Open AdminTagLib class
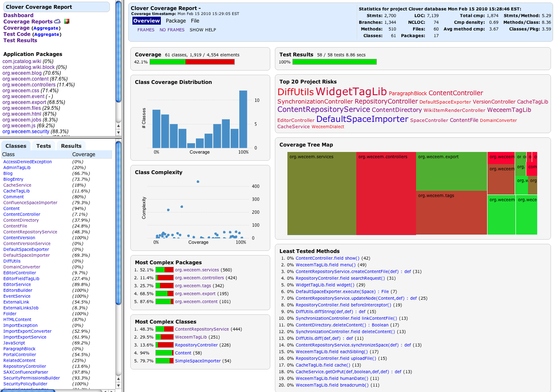Screen dimensions: 556x392 pyautogui.click(x=17, y=168)
